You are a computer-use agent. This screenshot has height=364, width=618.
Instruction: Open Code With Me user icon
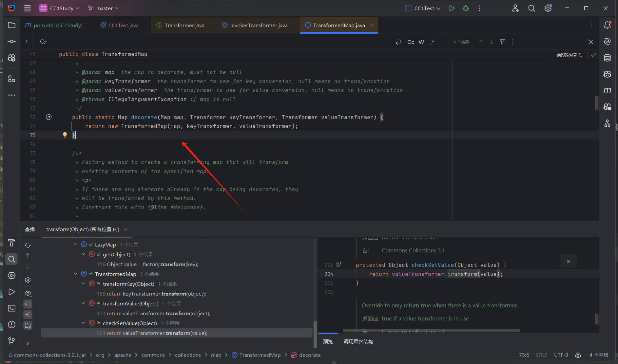515,8
